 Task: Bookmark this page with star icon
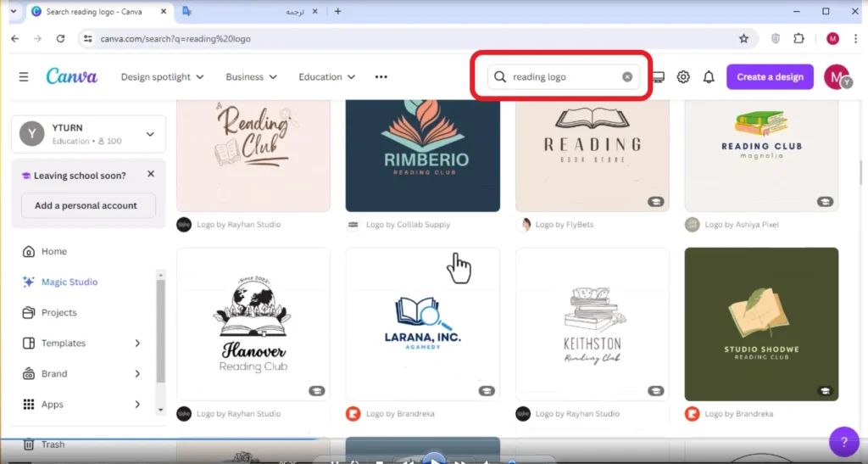pos(743,39)
